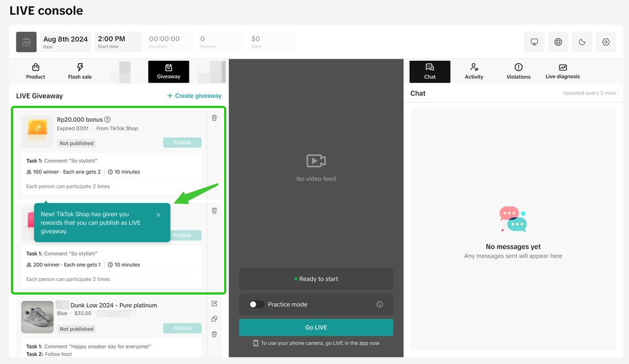
Task: Edit the Dunk Low 2024 giveaway
Action: 214,304
